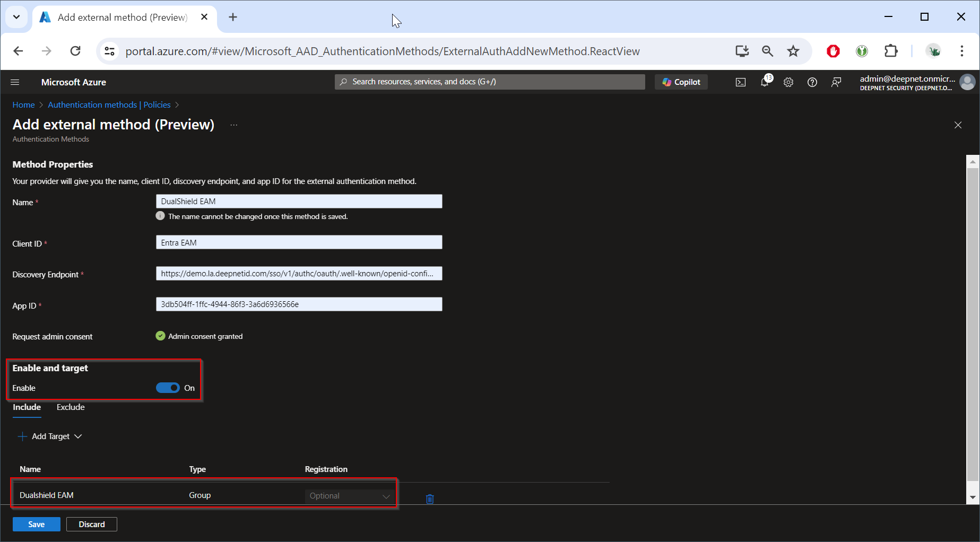Click the feedback icon in header
Screen dimensions: 980x542
[x=836, y=82]
